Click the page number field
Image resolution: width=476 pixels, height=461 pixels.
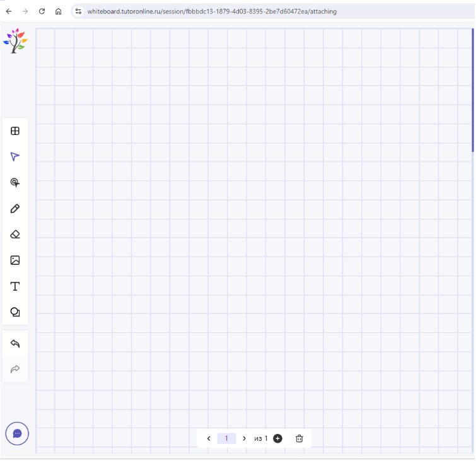click(x=226, y=438)
